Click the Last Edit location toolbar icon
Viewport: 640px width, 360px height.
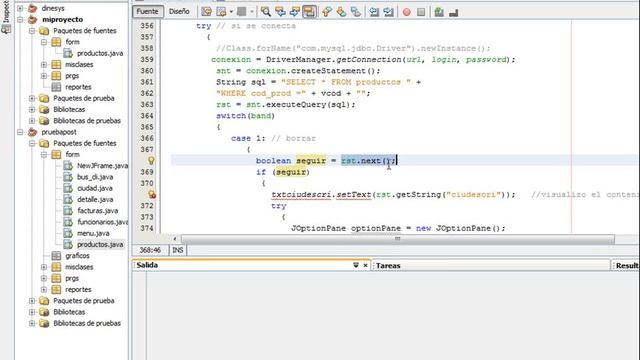tap(207, 12)
